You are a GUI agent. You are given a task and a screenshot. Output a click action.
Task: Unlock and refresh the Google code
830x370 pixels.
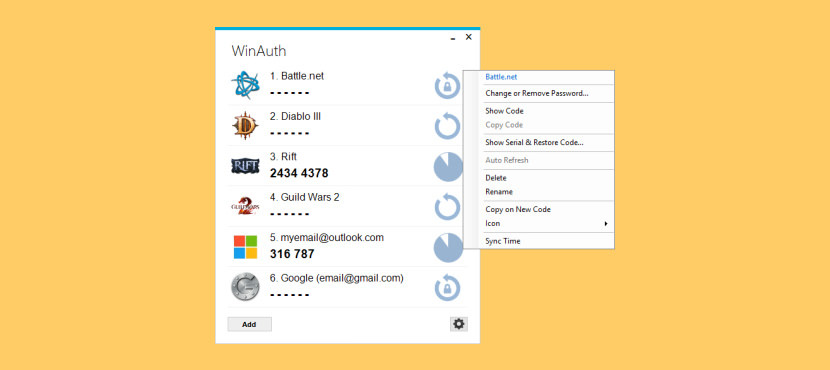tap(448, 288)
